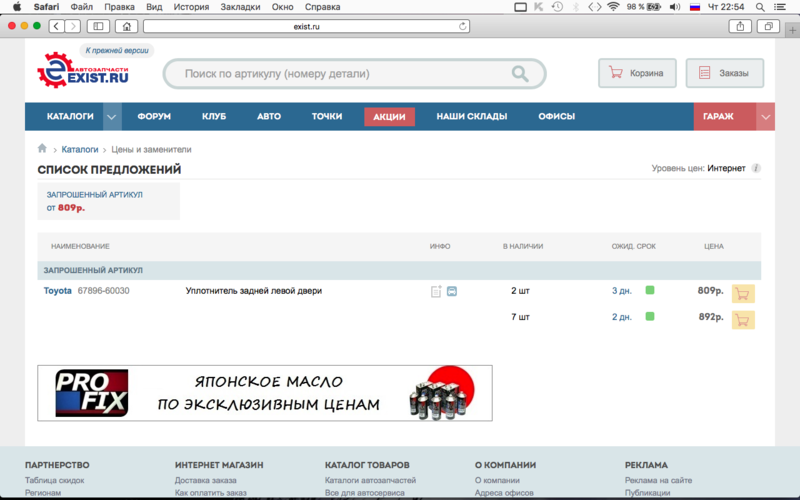The height and width of the screenshot is (500, 800).
Task: Show all Safari tabs
Action: (768, 26)
